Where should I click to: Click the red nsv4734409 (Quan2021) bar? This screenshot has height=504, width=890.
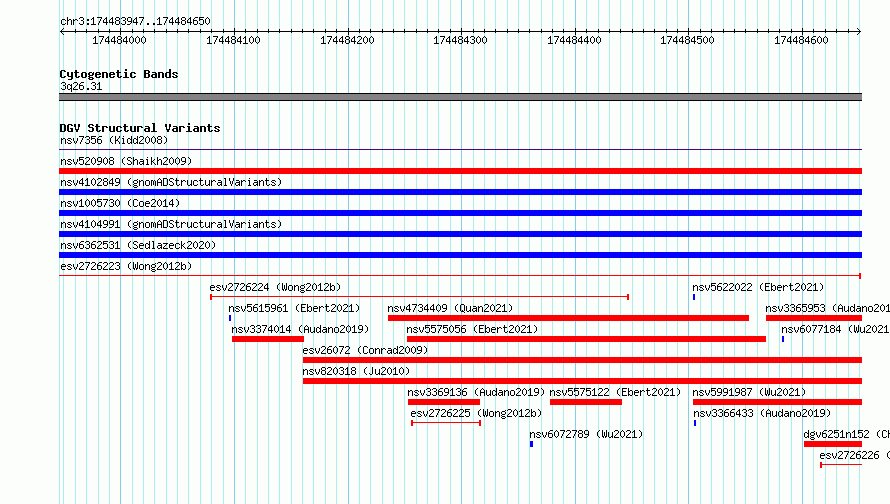[568, 318]
